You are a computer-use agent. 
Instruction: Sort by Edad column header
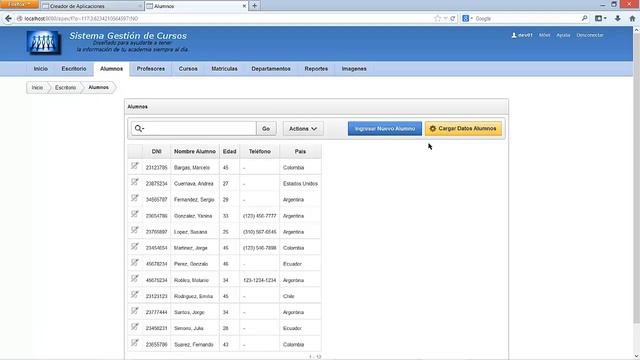[229, 151]
